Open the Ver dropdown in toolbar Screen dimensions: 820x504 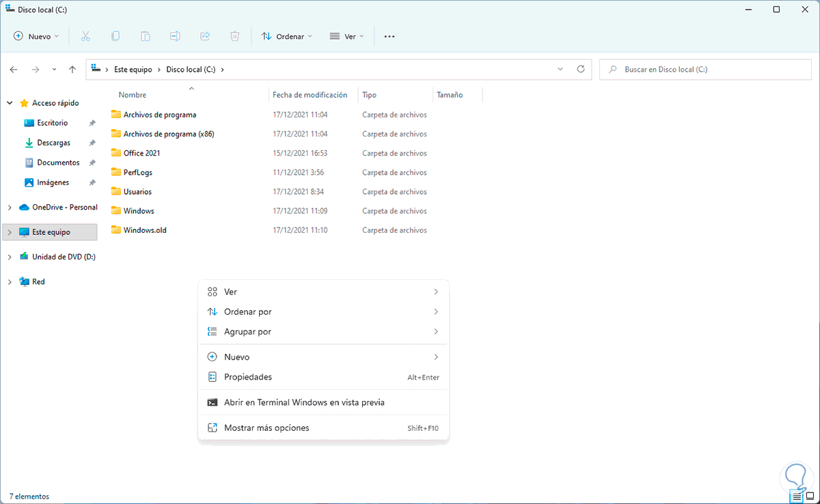(x=347, y=36)
